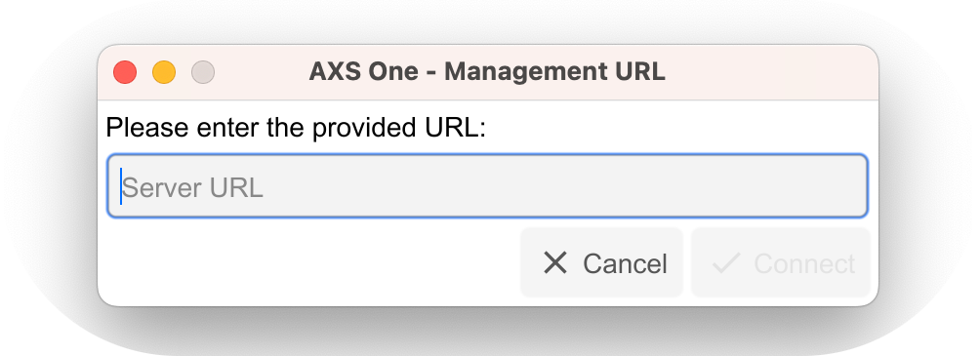Screen dimensions: 980x356
Task: Click the "Please enter the provided URL:" label
Action: [x=296, y=128]
